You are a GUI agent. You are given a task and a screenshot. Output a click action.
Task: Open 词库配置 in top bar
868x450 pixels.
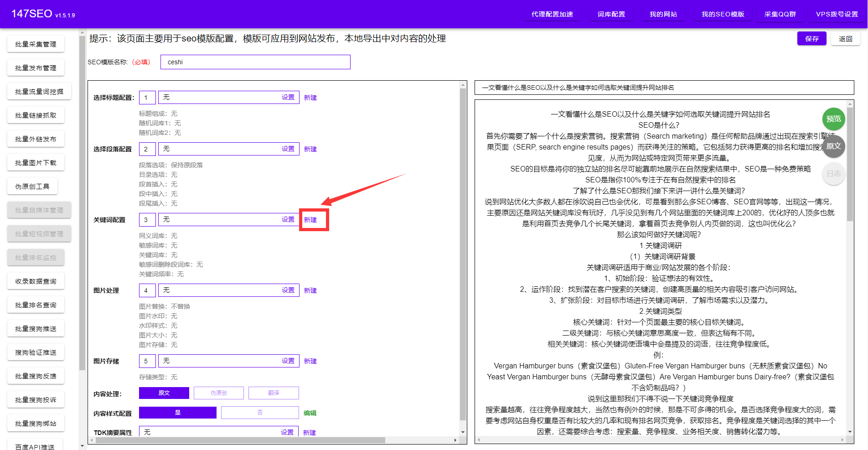coord(611,14)
